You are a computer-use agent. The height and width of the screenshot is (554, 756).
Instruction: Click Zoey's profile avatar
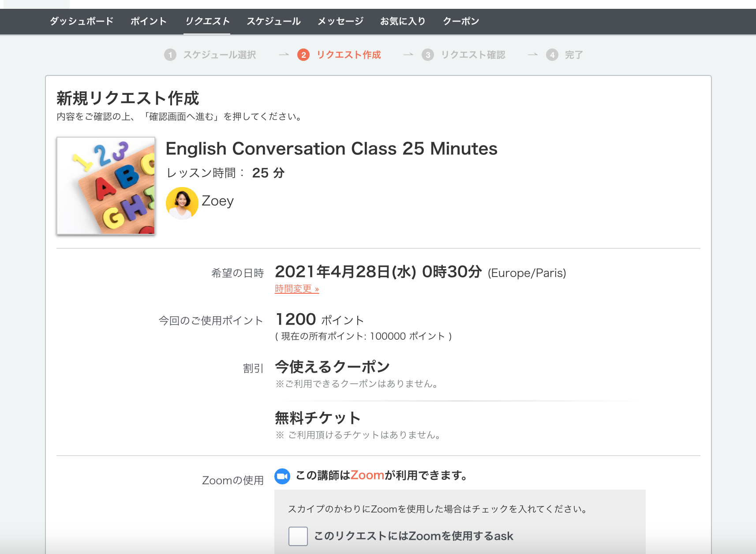[x=182, y=203]
